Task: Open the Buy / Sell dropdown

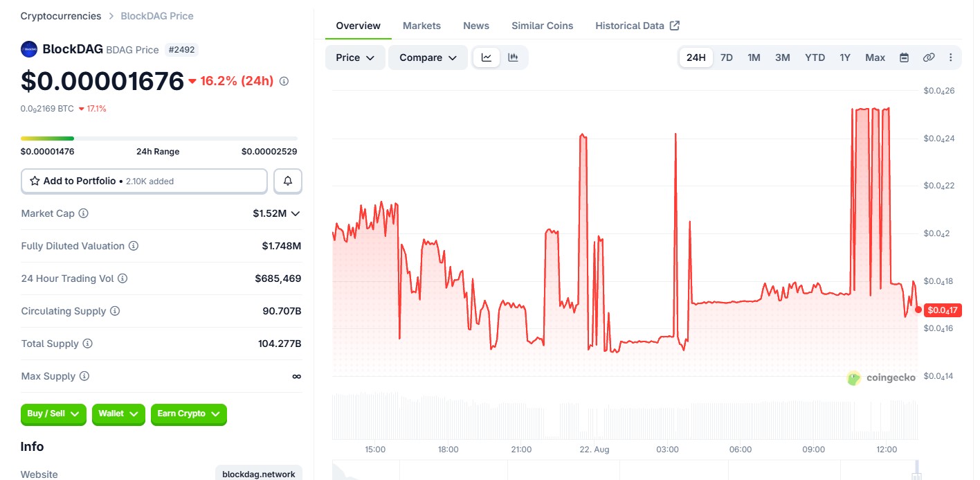Action: point(53,414)
